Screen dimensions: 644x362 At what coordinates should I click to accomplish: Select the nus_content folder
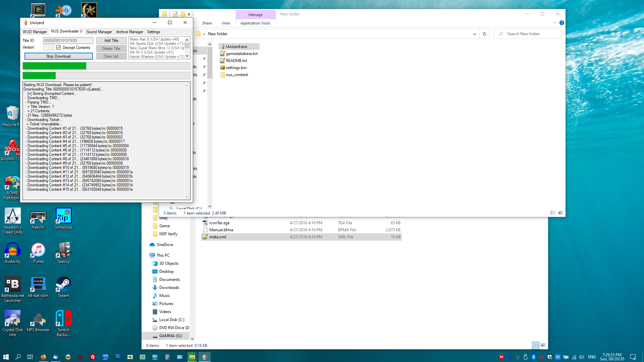pyautogui.click(x=234, y=75)
